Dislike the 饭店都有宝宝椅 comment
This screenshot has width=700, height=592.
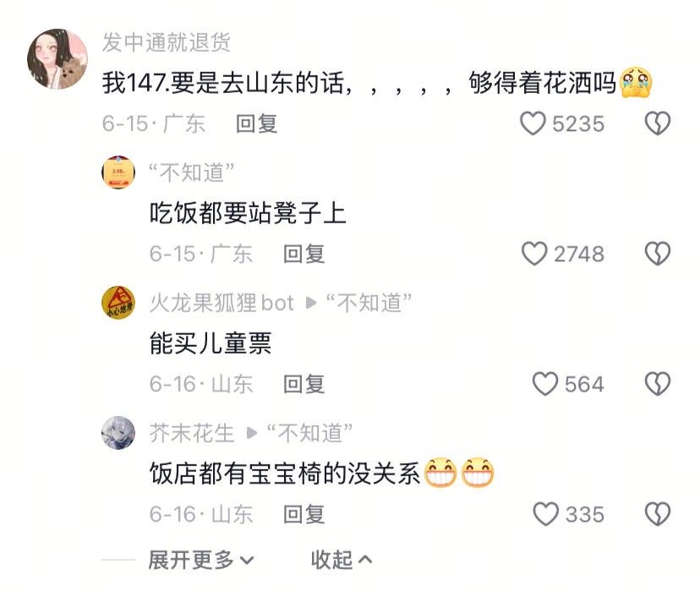click(x=658, y=514)
